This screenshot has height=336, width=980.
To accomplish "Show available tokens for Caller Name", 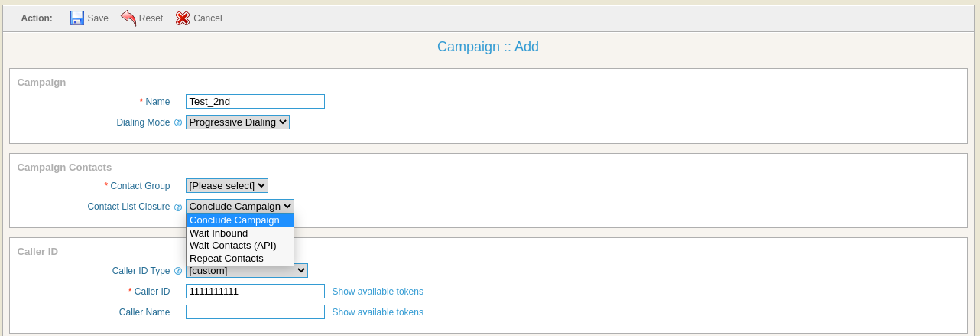I will pyautogui.click(x=378, y=312).
